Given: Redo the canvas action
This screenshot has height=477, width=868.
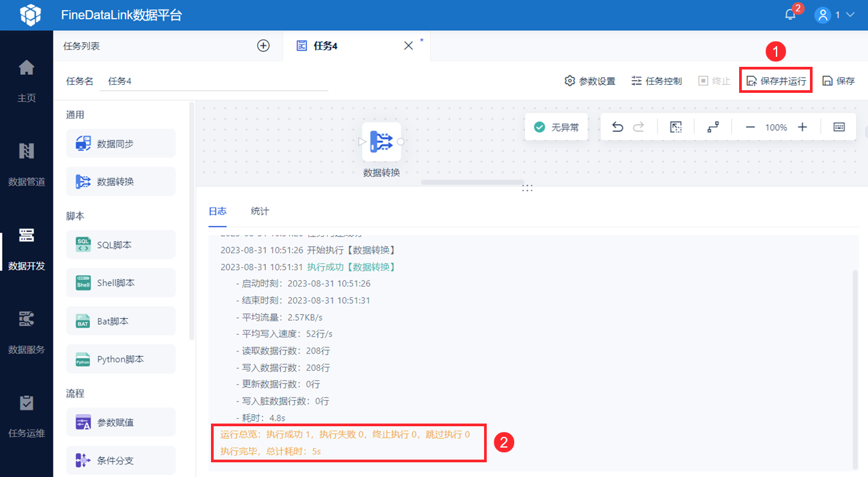Looking at the screenshot, I should (x=638, y=127).
